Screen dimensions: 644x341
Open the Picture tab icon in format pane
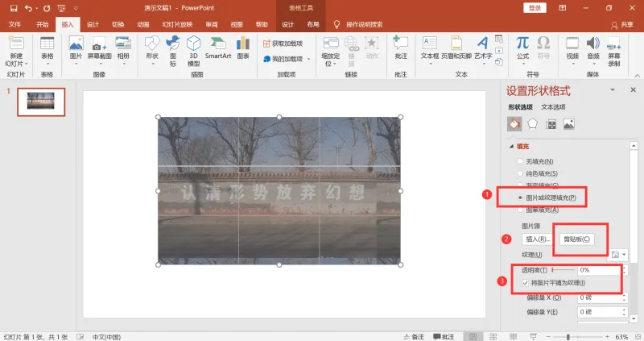(569, 124)
